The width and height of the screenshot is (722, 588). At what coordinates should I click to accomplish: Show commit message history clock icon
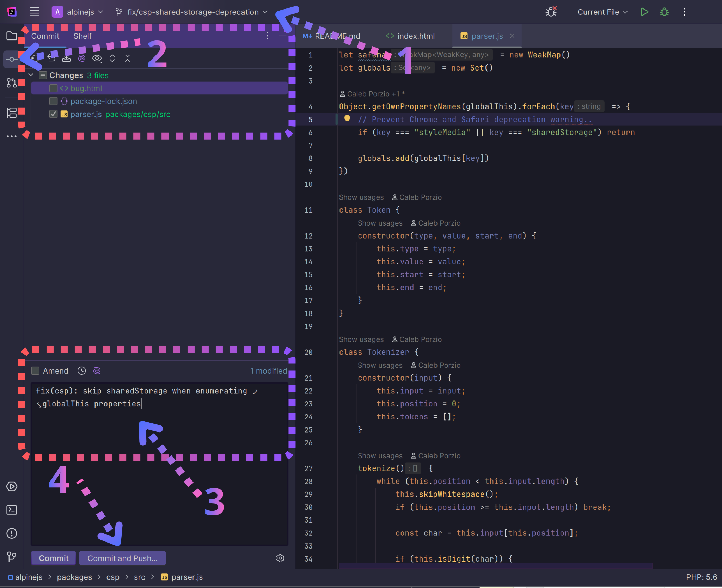pyautogui.click(x=81, y=371)
